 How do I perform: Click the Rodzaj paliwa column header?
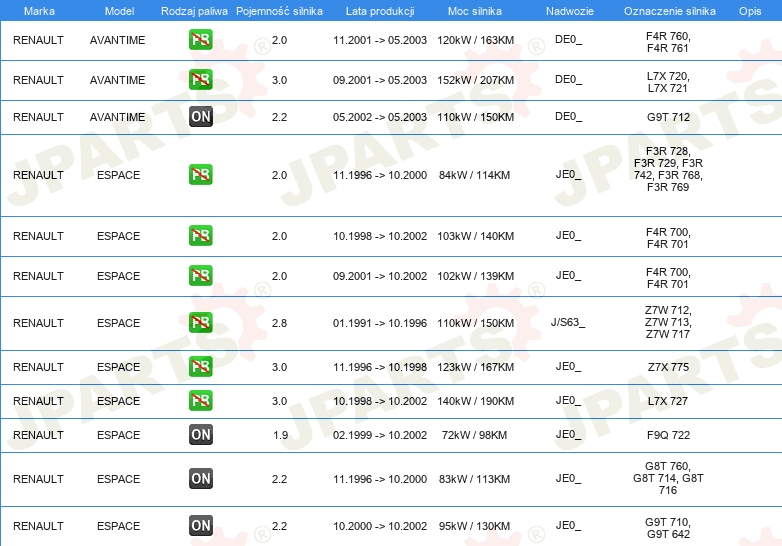[x=193, y=10]
